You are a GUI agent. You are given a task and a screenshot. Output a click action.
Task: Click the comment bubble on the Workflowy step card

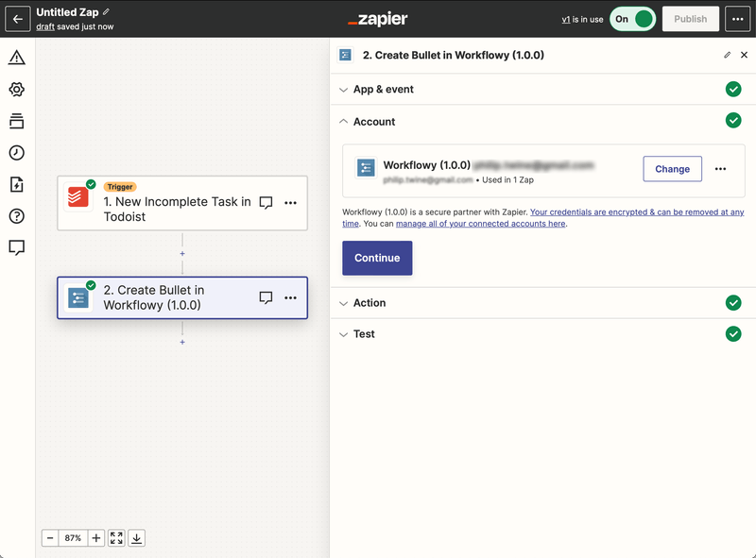coord(266,296)
